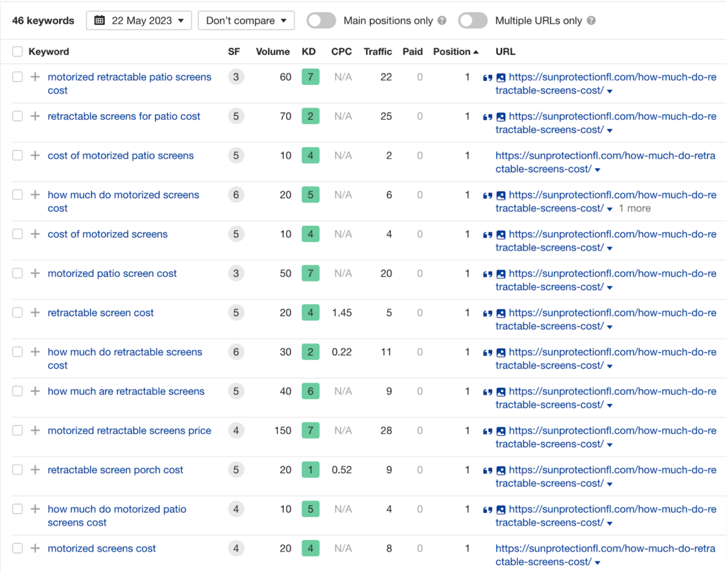Screen dimensions: 728x581
Task: Open the Don't compare dropdown
Action: click(246, 20)
